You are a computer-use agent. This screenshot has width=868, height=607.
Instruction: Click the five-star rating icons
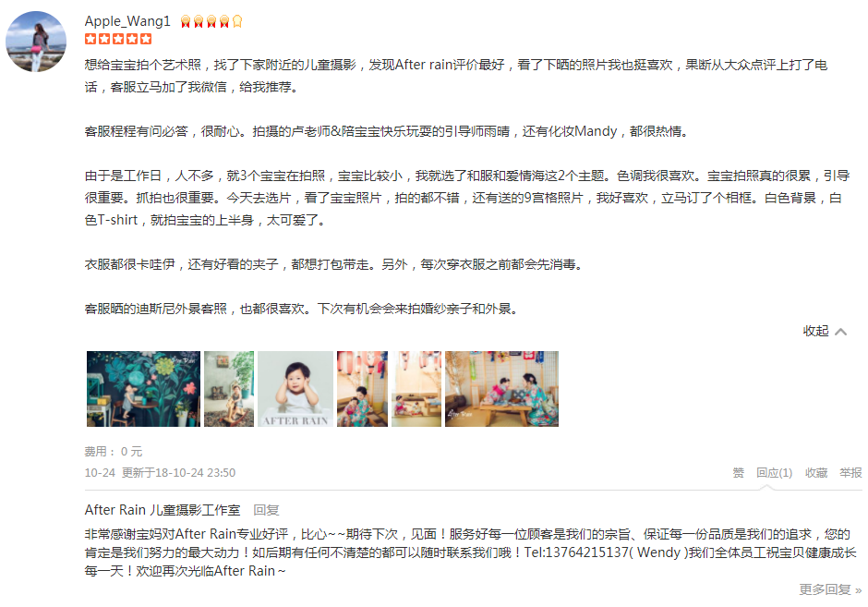tap(118, 39)
